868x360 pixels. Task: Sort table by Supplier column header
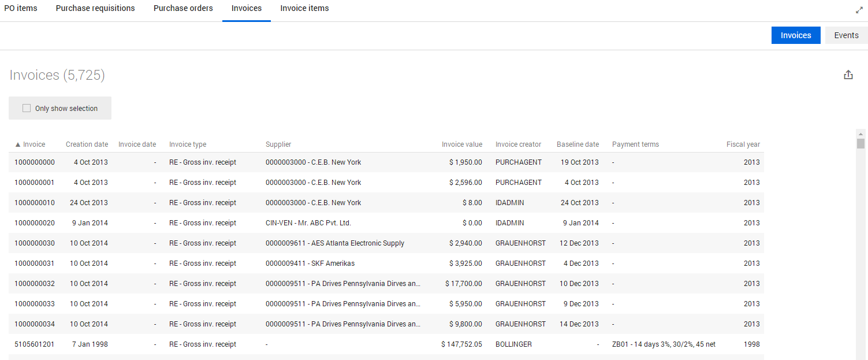tap(278, 144)
